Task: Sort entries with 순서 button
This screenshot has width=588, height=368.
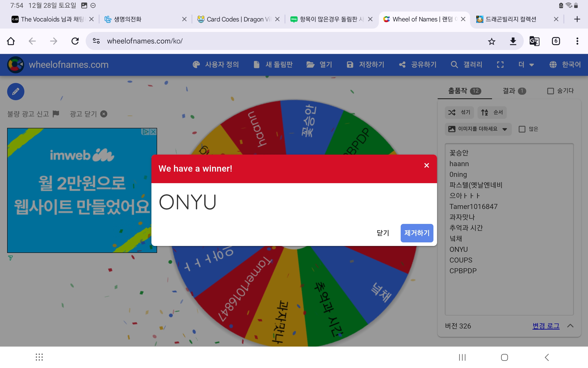Action: tap(492, 112)
